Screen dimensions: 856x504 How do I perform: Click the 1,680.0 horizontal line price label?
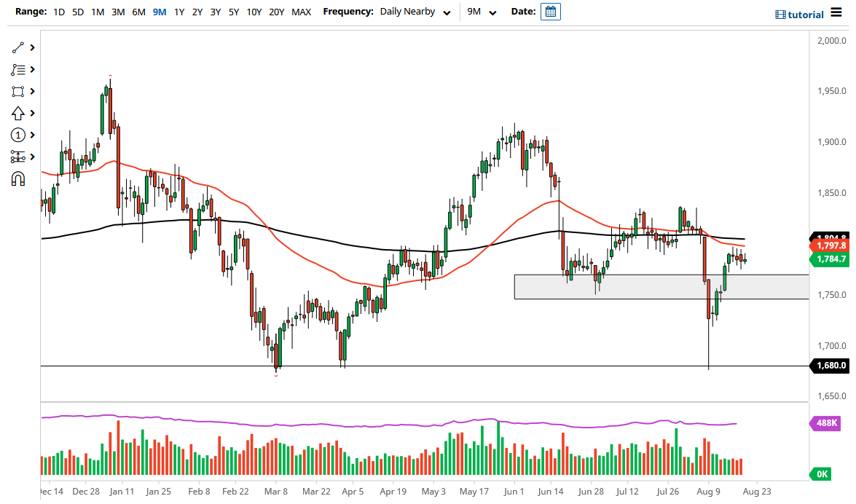click(x=831, y=366)
